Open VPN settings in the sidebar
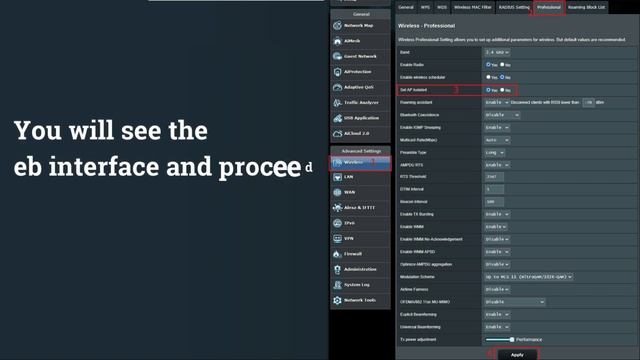Screen dimensions: 640x360 point(360,238)
